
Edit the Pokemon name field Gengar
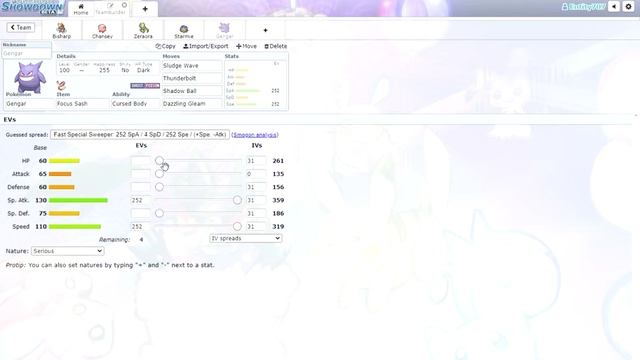pyautogui.click(x=29, y=104)
